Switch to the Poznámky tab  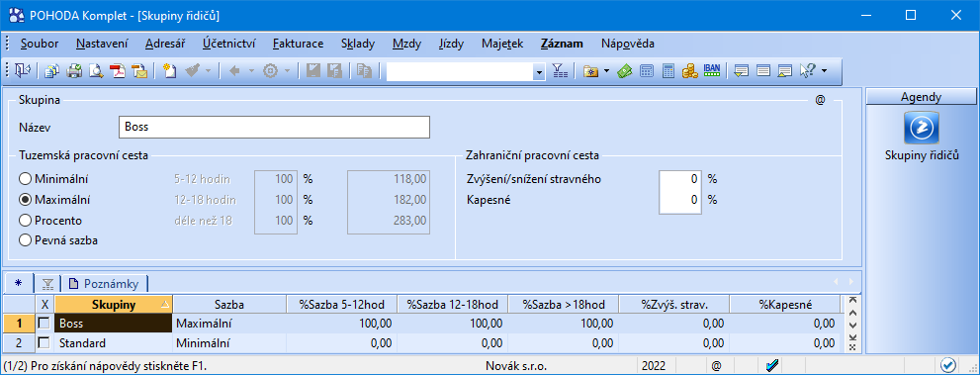[x=105, y=283]
